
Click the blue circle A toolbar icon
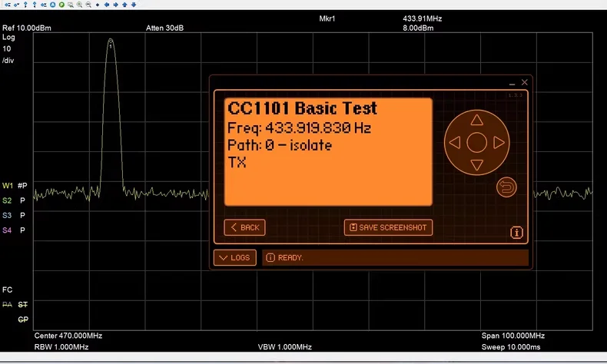(x=53, y=5)
